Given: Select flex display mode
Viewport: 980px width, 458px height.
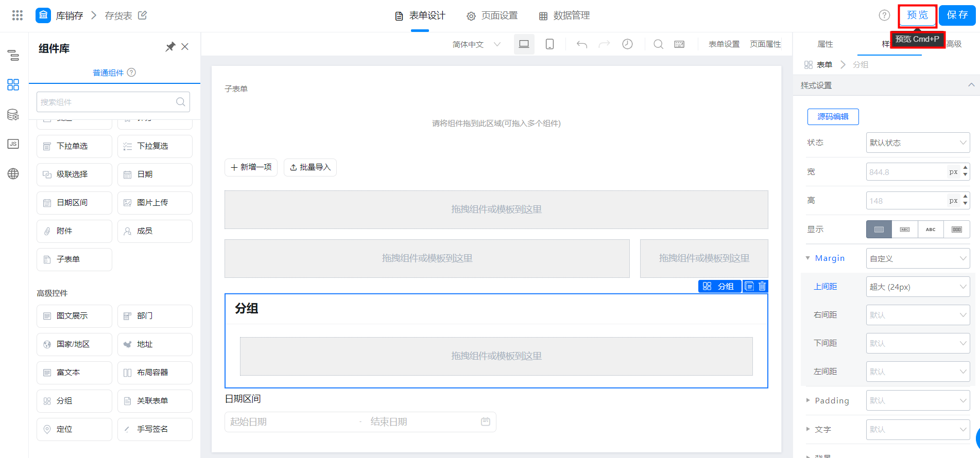Looking at the screenshot, I should click(957, 230).
